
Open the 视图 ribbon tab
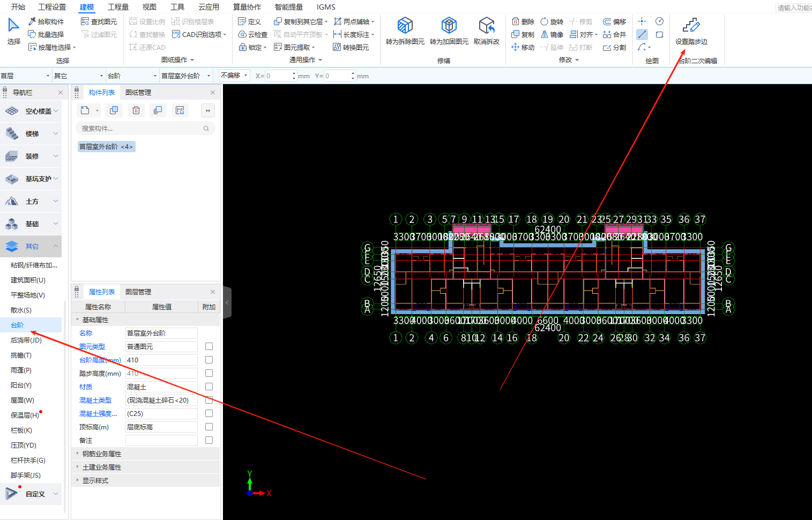point(149,7)
